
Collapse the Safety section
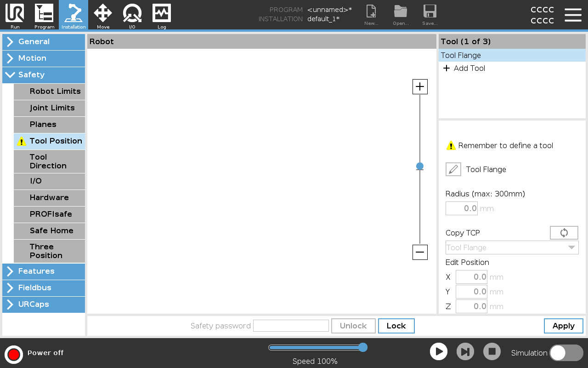point(44,75)
